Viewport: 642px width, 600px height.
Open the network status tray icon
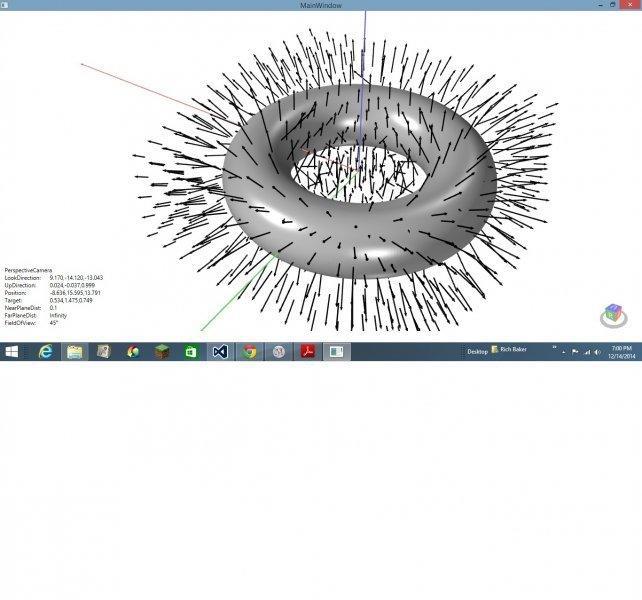[x=587, y=352]
